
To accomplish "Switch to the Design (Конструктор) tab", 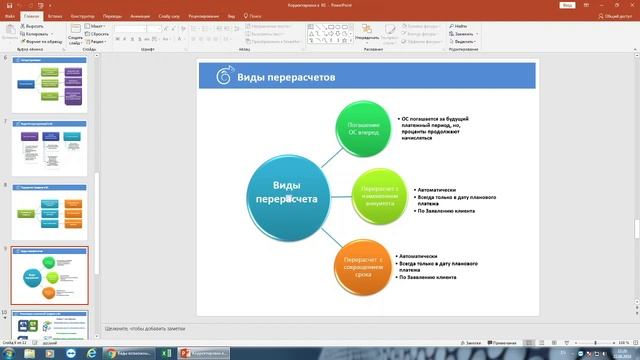I will point(82,16).
